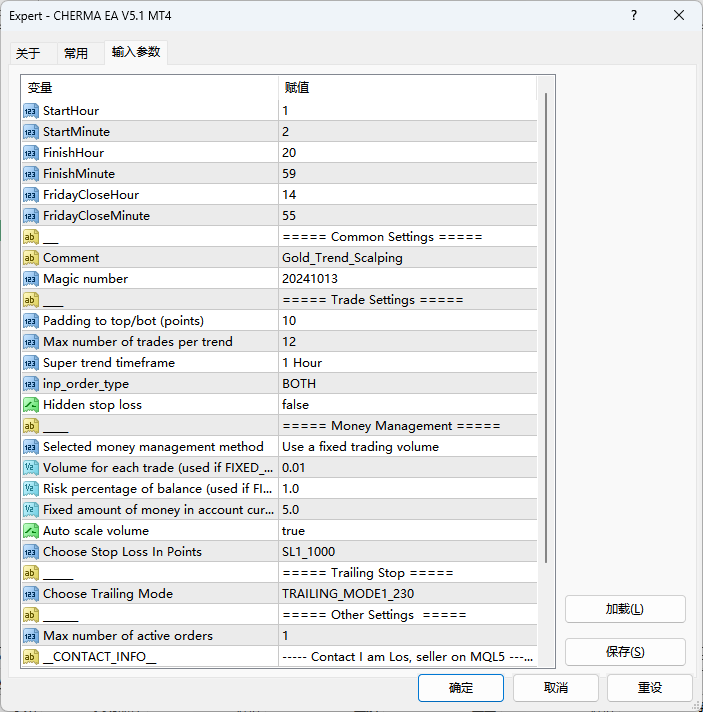
Task: Click the decimal icon beside Risk percentage row
Action: (x=31, y=489)
